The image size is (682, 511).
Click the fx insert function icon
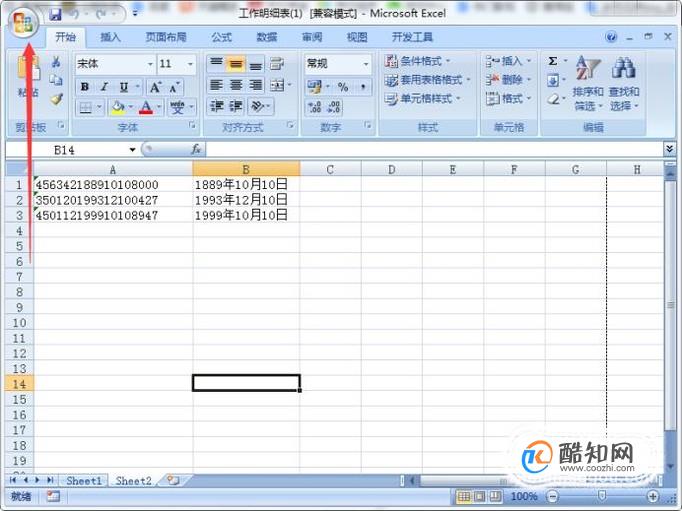(x=196, y=149)
